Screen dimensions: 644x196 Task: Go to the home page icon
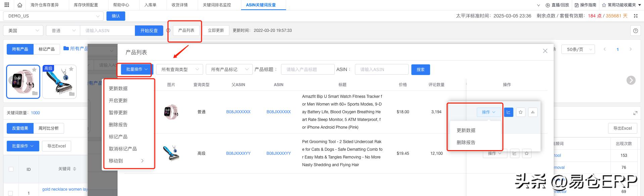[x=20, y=5]
